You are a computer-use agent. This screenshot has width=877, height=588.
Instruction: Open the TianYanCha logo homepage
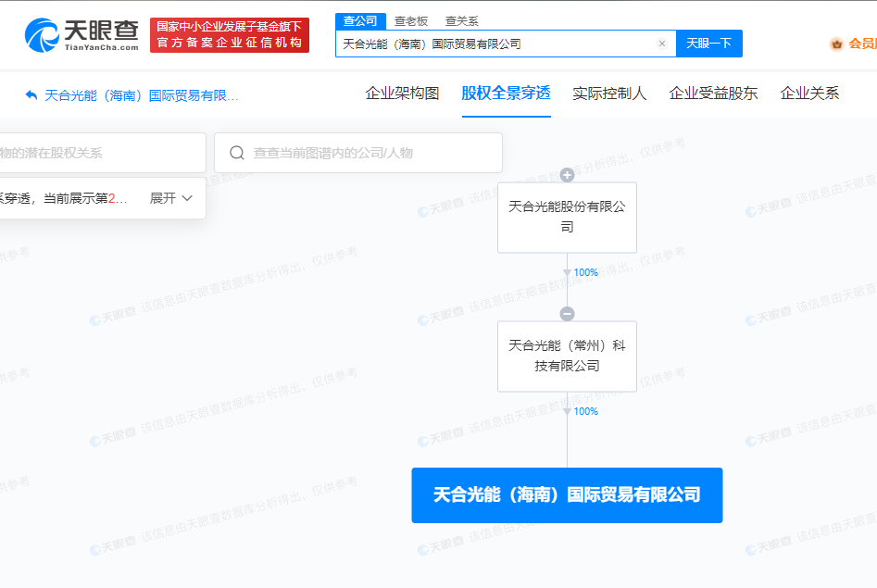(x=81, y=34)
